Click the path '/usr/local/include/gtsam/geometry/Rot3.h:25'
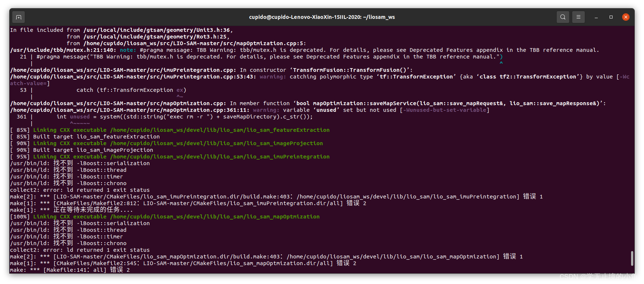 coord(155,37)
